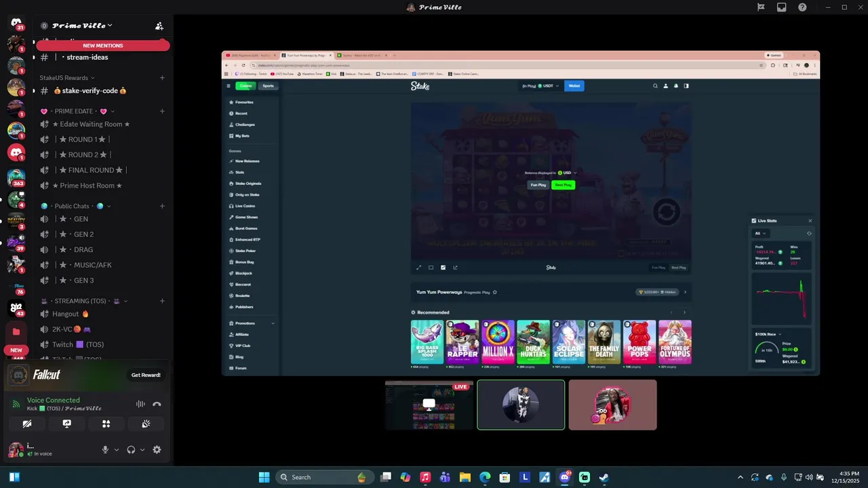Viewport: 868px width, 488px height.
Task: Add channel to Public Chats category
Action: point(162,206)
